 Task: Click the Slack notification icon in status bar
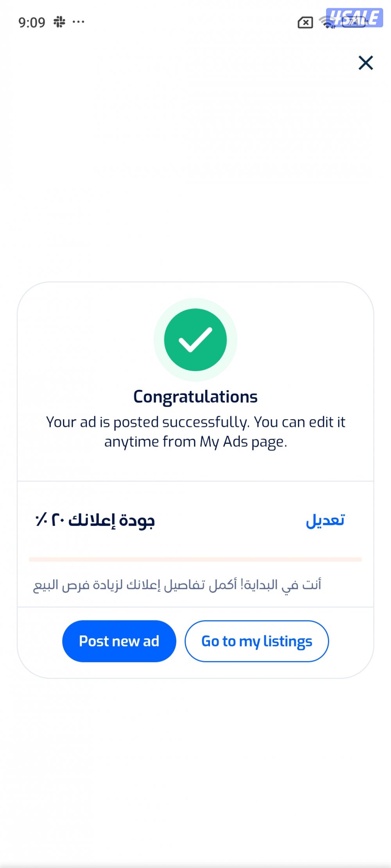(59, 22)
